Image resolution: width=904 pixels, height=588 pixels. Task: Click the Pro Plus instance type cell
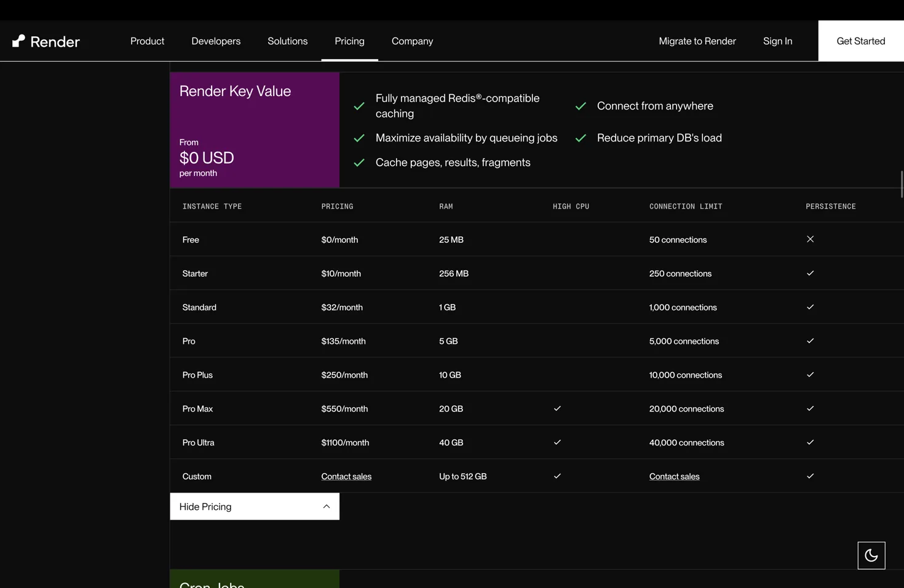197,375
